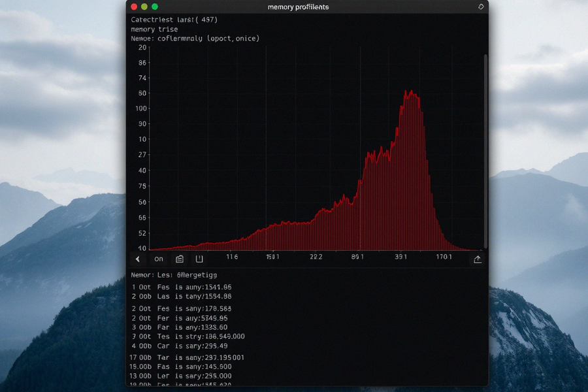Click the "100" y-axis label
This screenshot has width=588, height=392.
(x=141, y=108)
